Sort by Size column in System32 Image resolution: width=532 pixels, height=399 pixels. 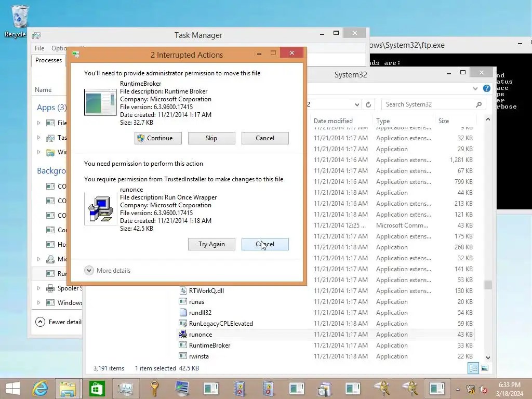(x=444, y=121)
